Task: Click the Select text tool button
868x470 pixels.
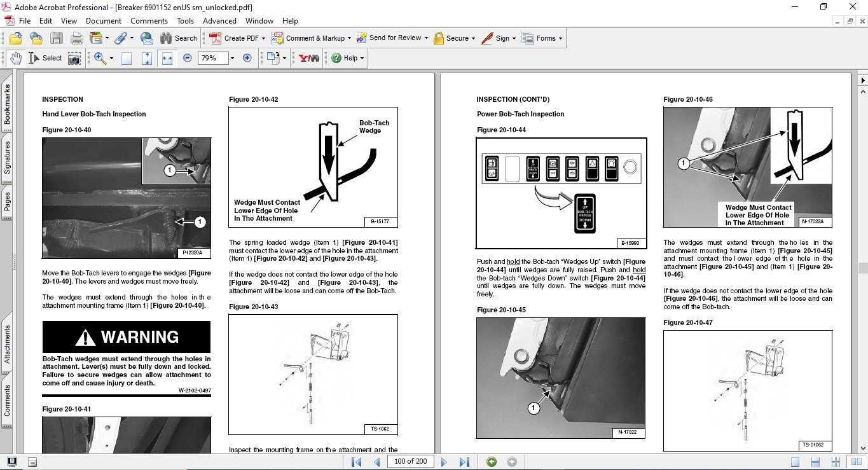Action: pyautogui.click(x=46, y=58)
